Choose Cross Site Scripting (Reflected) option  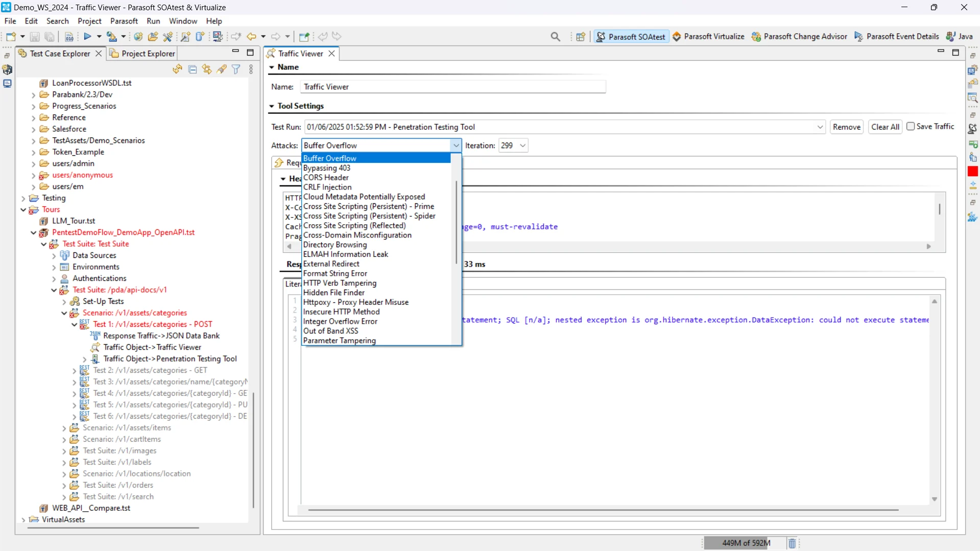[x=354, y=226]
